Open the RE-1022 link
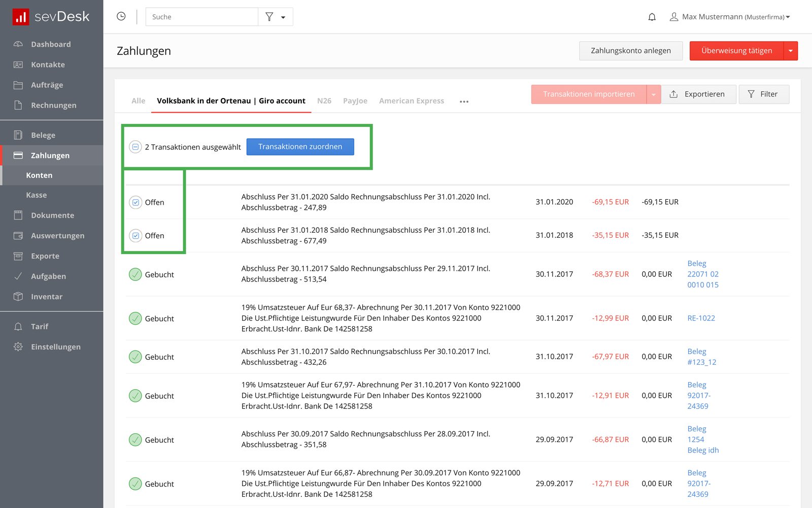 (701, 319)
